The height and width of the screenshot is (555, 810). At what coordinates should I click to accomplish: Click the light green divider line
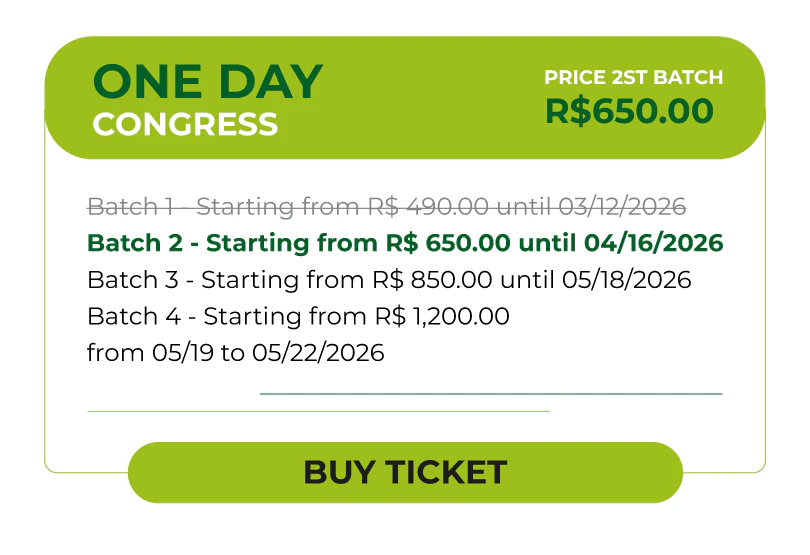click(318, 411)
